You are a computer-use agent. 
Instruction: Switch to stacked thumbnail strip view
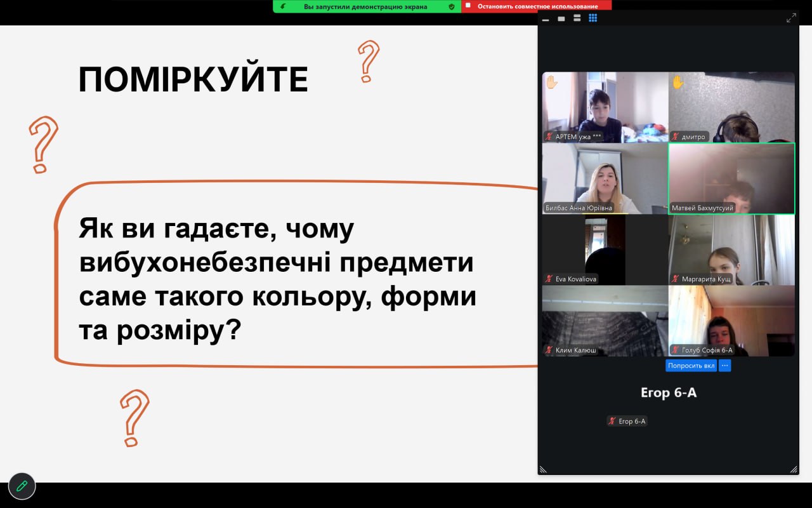pyautogui.click(x=577, y=18)
